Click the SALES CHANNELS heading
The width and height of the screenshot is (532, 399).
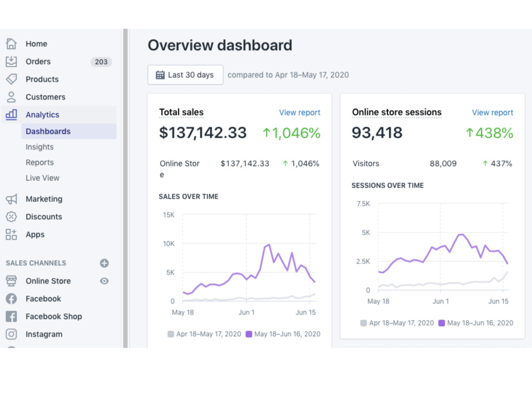point(36,263)
